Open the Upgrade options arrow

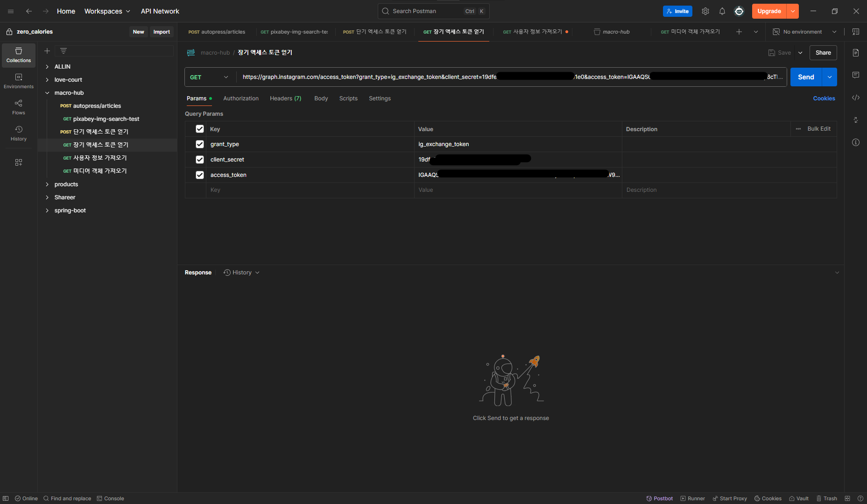click(x=793, y=11)
